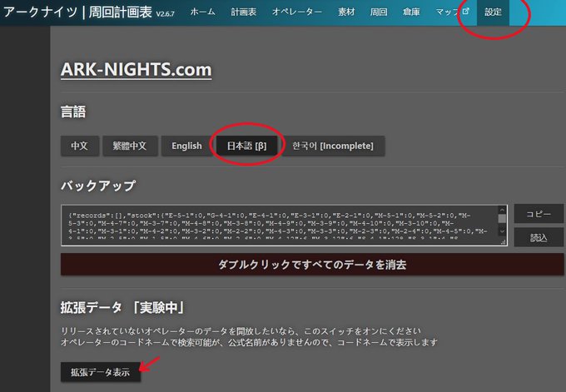
Task: Open the 素材 tab
Action: tap(346, 12)
